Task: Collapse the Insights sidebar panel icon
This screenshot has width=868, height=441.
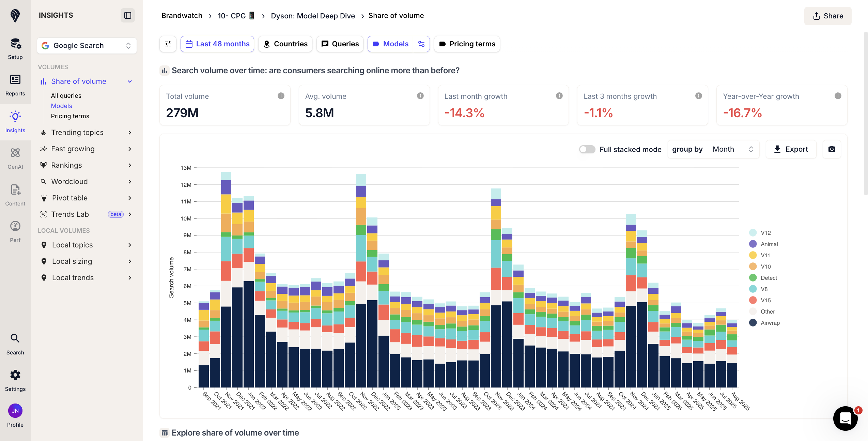Action: point(128,15)
